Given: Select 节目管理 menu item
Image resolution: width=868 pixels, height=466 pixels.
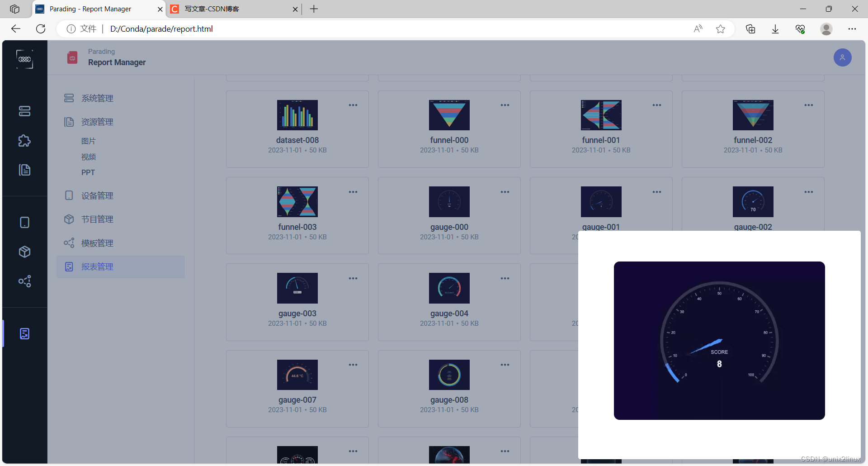Looking at the screenshot, I should click(121, 219).
